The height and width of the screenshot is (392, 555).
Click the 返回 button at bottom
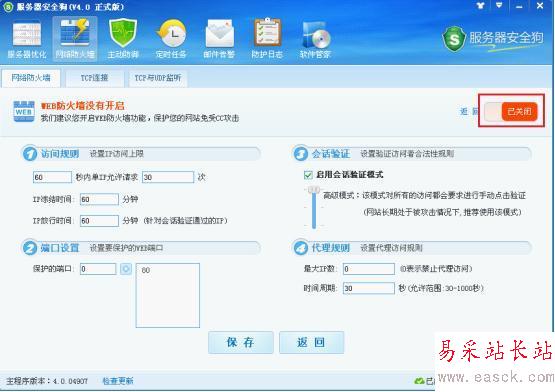pos(311,342)
